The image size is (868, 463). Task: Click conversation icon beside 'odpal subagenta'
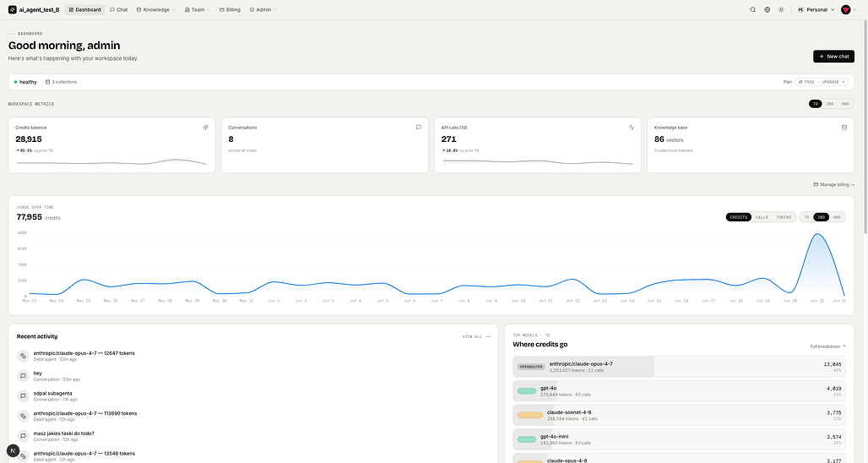pos(23,396)
